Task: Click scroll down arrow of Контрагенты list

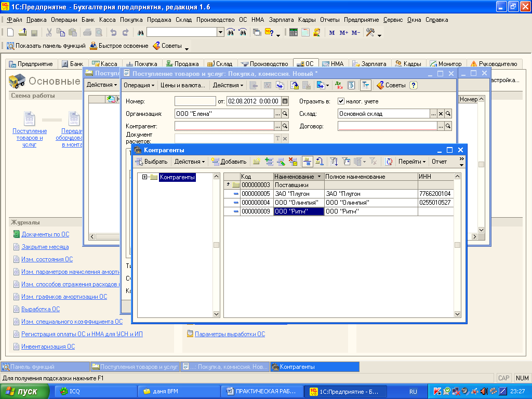Action: pos(457,314)
